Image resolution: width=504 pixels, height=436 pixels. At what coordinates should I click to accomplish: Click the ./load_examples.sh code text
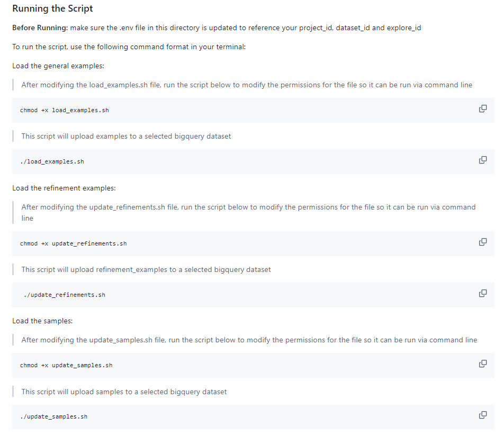pos(52,161)
